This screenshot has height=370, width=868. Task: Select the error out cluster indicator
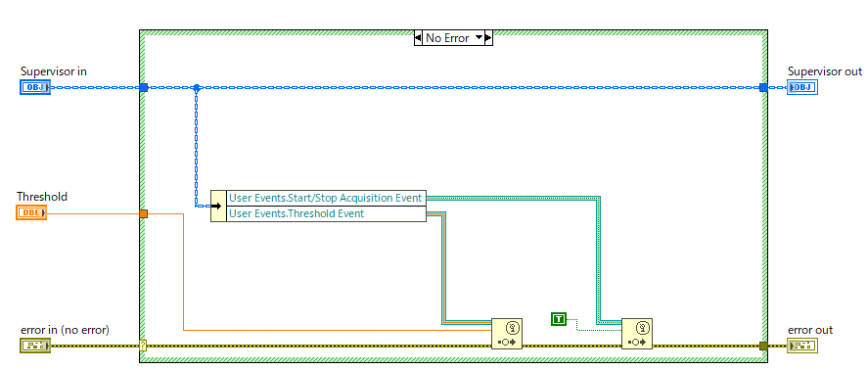(x=802, y=347)
